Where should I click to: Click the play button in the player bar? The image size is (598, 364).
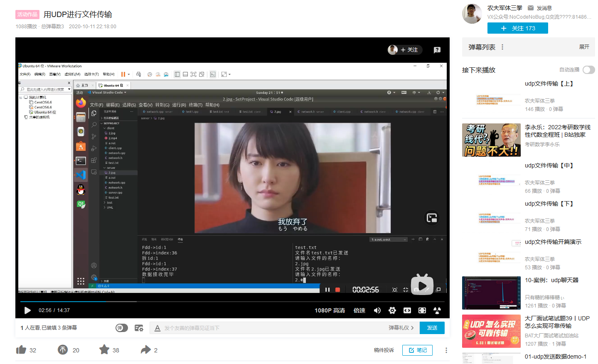pyautogui.click(x=27, y=310)
